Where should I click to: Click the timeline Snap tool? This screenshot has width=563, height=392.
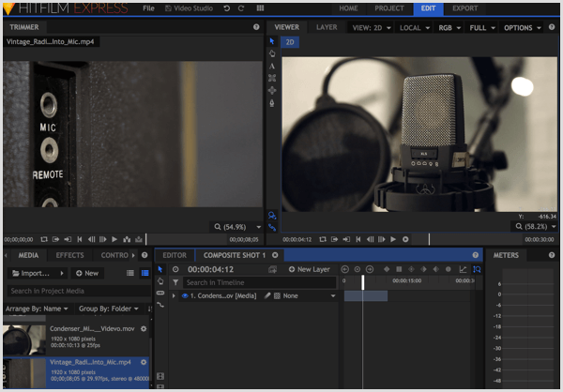pos(160,305)
